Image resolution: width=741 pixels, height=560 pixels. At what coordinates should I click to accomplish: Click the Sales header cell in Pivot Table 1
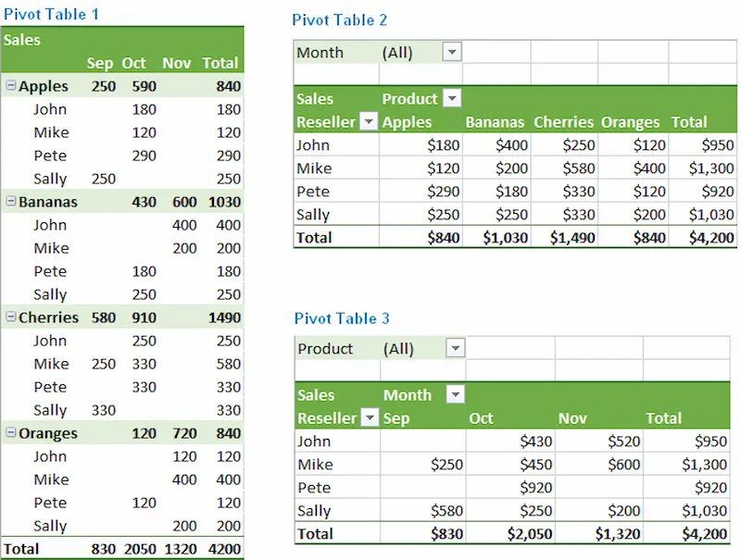[22, 40]
